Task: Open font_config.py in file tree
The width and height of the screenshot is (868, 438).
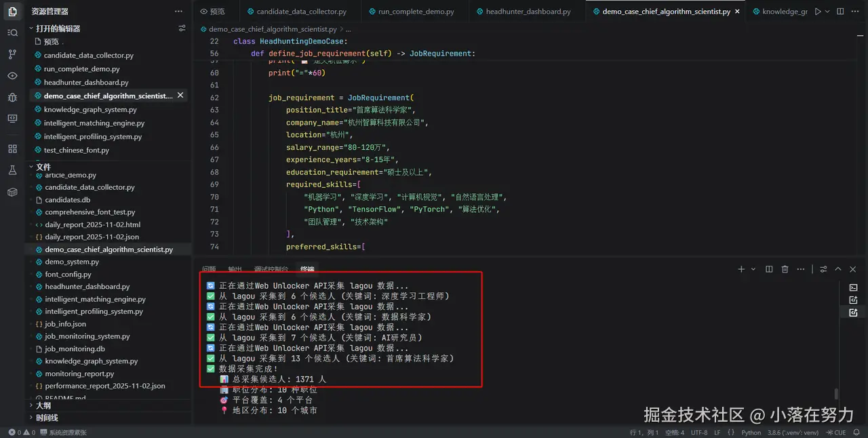Action: [68, 274]
